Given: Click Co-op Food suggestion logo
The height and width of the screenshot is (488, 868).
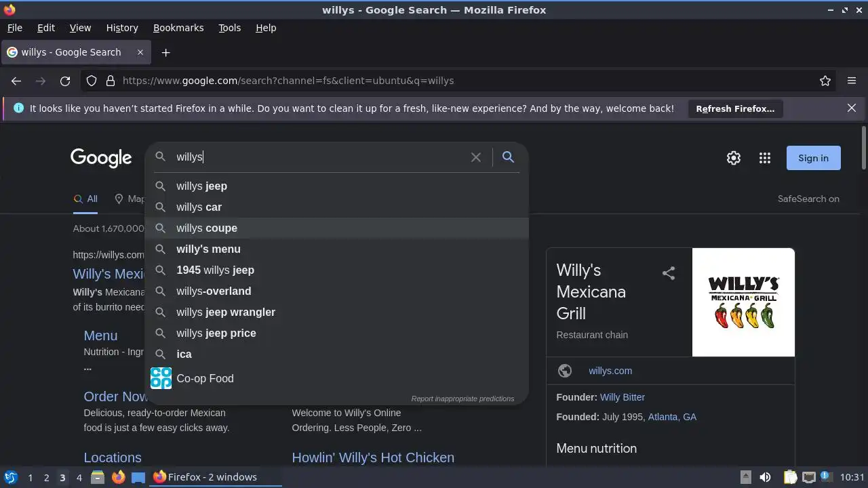Looking at the screenshot, I should (161, 378).
